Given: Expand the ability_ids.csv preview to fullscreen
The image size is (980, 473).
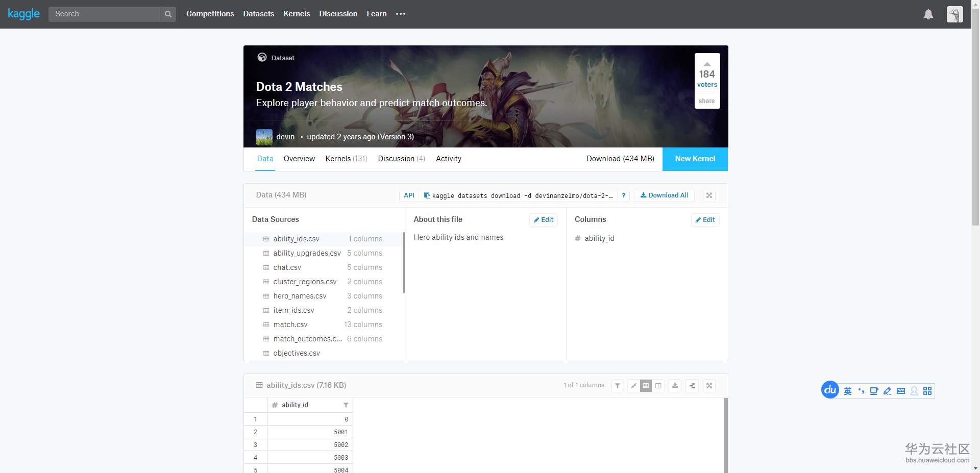Looking at the screenshot, I should click(x=709, y=386).
